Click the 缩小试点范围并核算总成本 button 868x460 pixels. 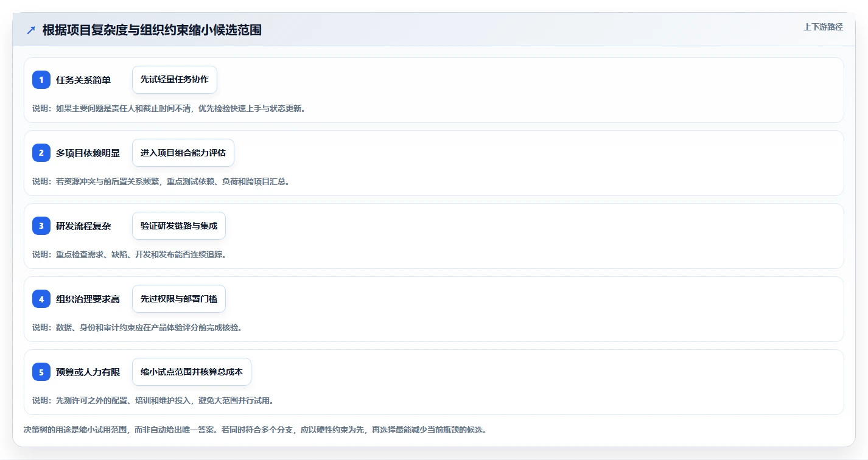pos(192,372)
